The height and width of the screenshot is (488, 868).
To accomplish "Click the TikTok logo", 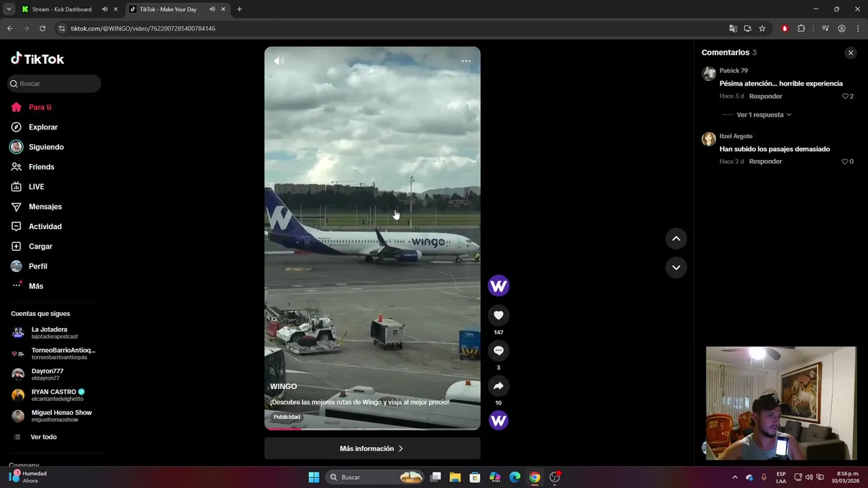I will pos(37,59).
